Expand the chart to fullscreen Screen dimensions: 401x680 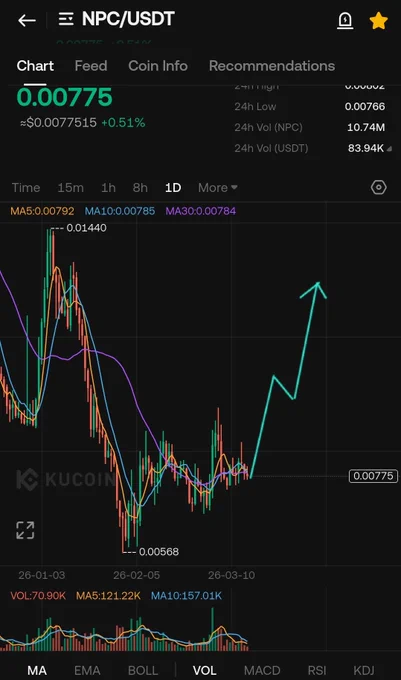coord(25,530)
